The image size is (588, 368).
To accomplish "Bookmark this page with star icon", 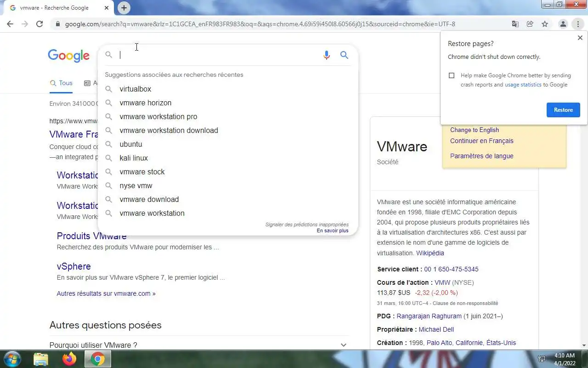I will [545, 24].
